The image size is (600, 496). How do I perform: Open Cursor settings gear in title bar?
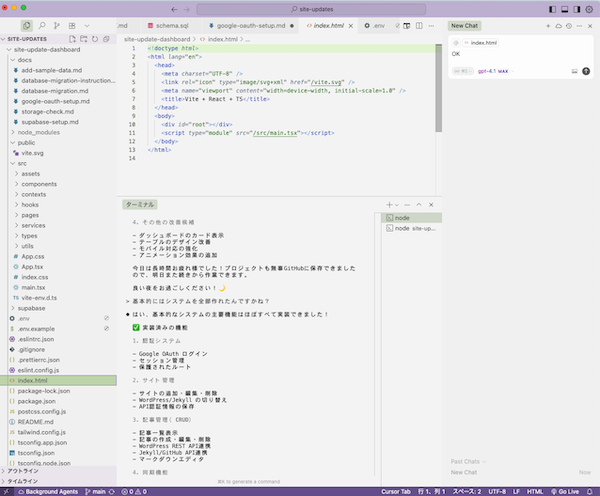(x=589, y=9)
